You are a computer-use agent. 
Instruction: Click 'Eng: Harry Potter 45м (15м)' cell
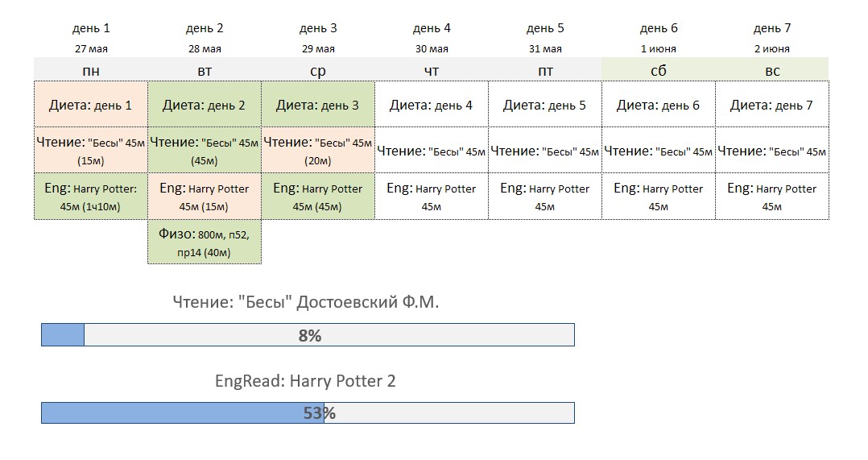pos(205,197)
